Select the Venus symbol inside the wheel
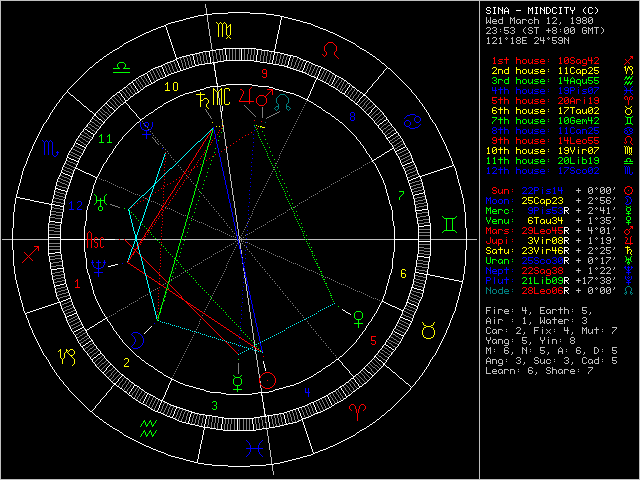Screen dimensions: 640x480 358,319
